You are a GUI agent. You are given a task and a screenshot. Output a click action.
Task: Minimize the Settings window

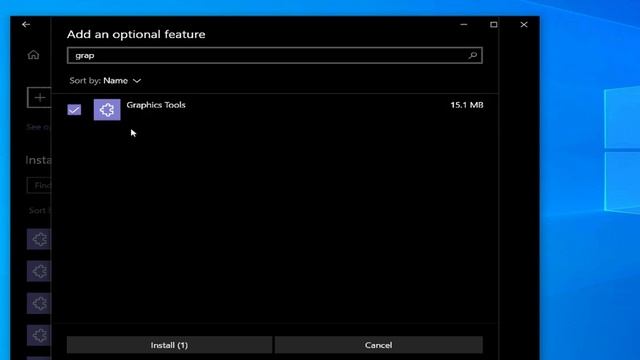click(x=464, y=24)
